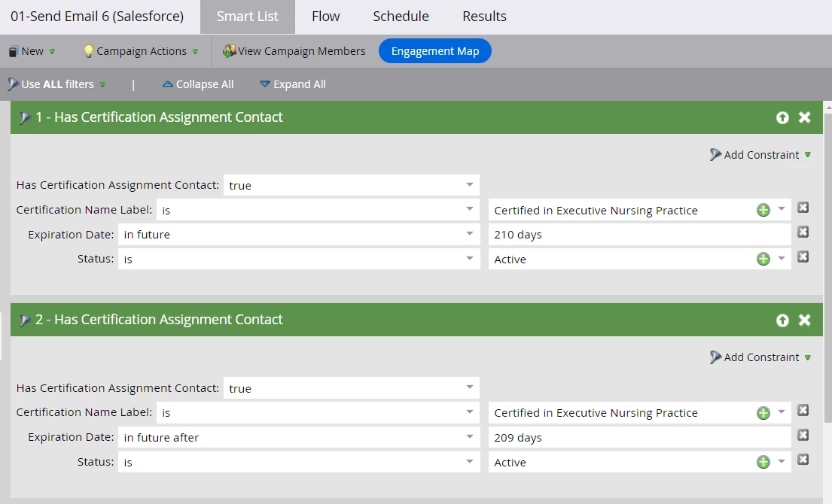832x504 pixels.
Task: Add another certification value in filter 1
Action: pos(763,211)
